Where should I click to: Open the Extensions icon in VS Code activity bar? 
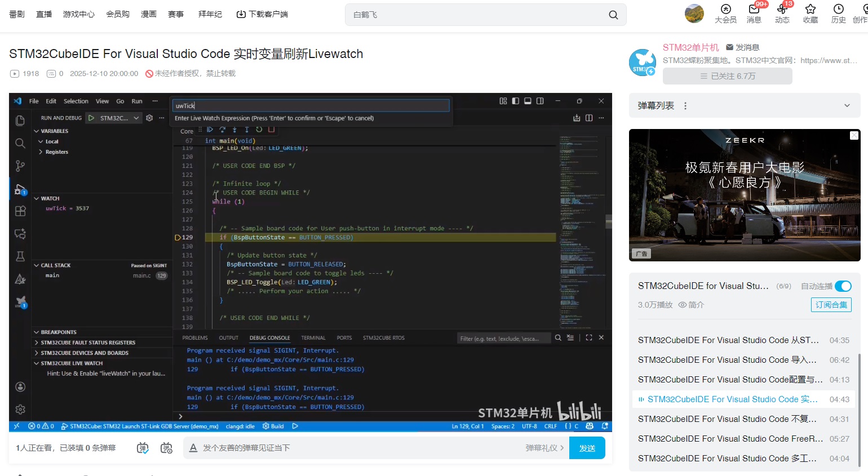pos(20,211)
